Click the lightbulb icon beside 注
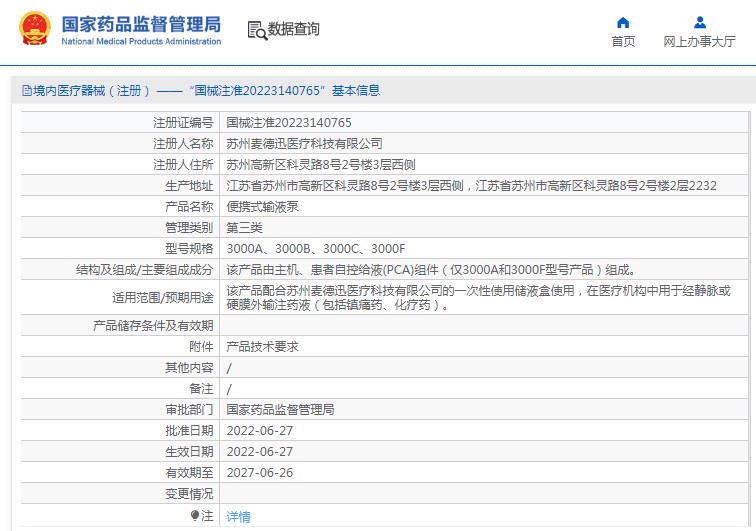This screenshot has height=531, width=756. (x=195, y=516)
